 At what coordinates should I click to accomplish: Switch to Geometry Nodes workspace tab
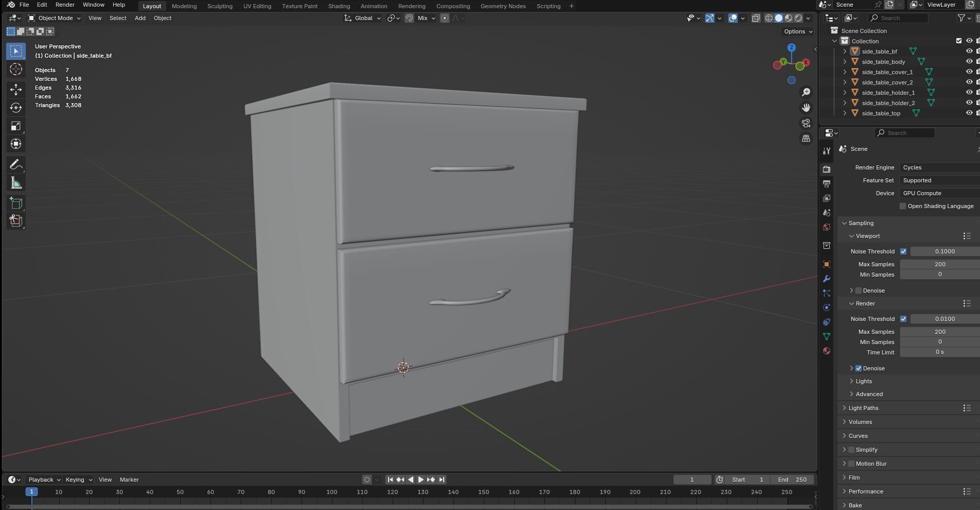tap(503, 6)
